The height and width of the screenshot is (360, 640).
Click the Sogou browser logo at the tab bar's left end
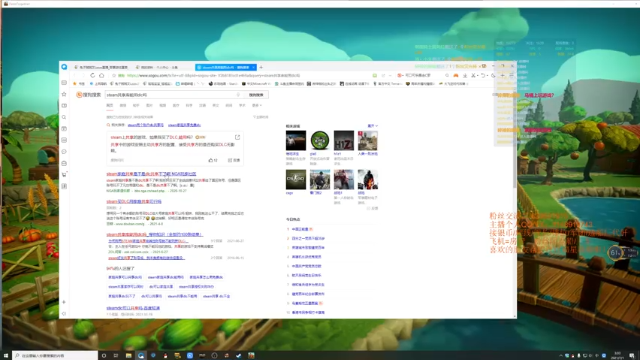click(x=64, y=67)
